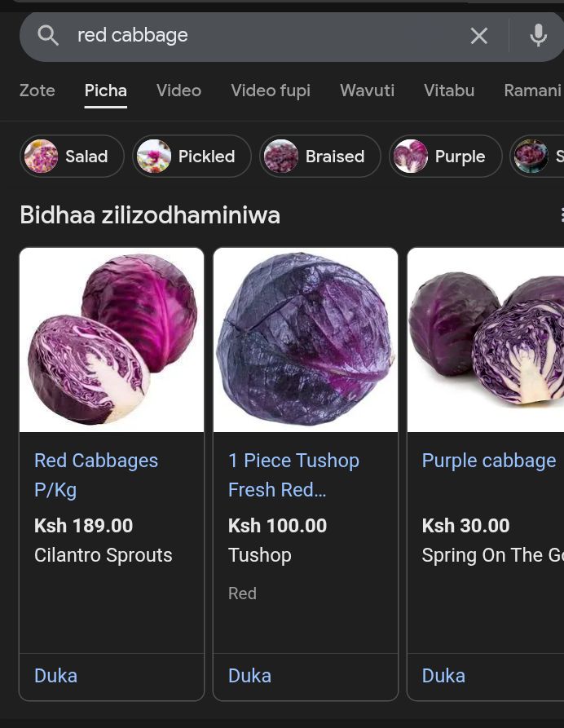Apply the Purple filter chip

click(444, 156)
